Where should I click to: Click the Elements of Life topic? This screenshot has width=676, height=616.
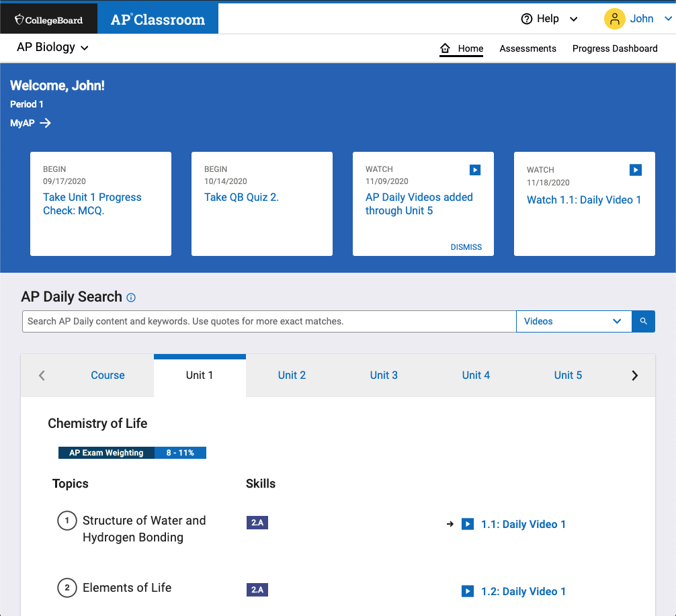point(127,588)
